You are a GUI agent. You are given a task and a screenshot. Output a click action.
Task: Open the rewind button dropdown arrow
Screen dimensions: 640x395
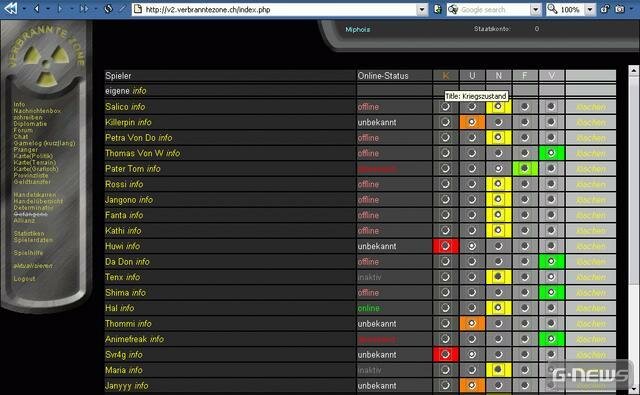[x=24, y=9]
